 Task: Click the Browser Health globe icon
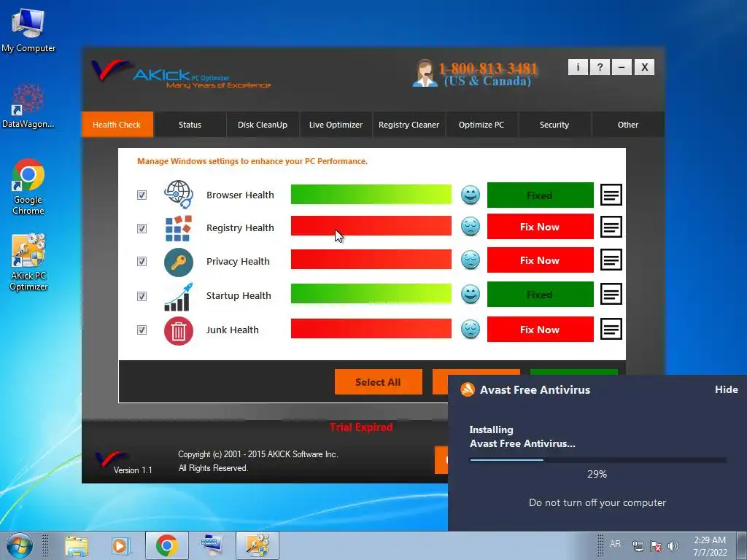pyautogui.click(x=179, y=194)
